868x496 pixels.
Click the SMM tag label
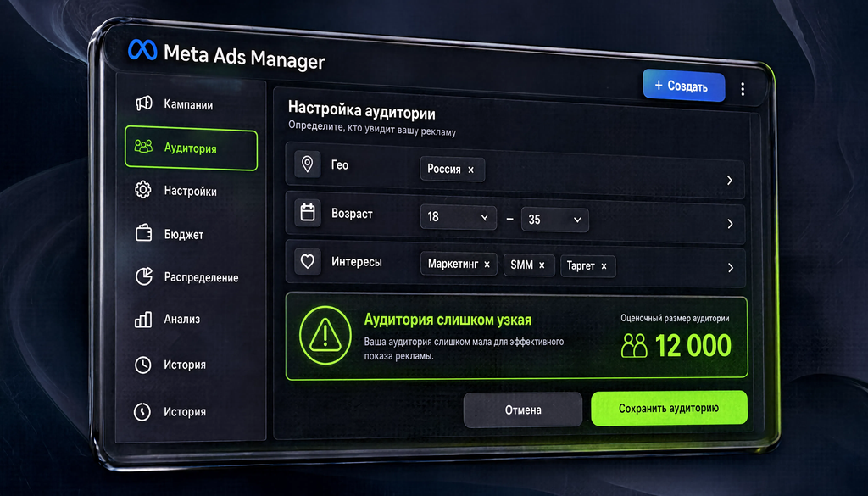click(521, 265)
